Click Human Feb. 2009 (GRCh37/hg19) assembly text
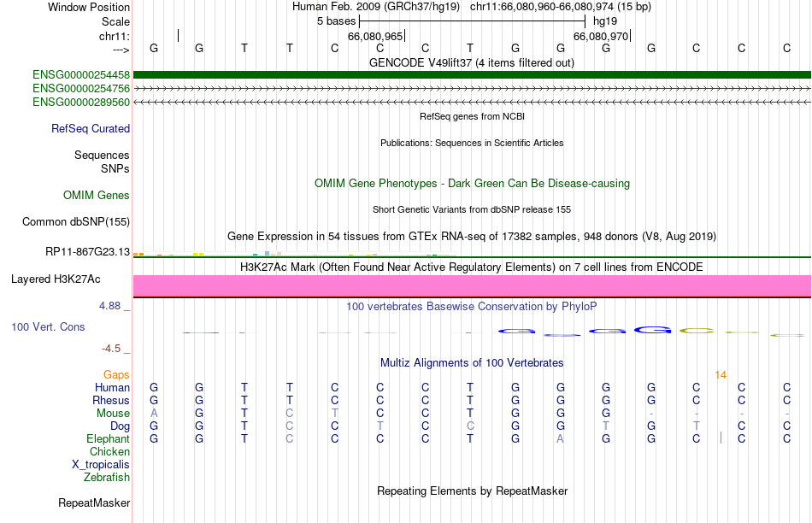 pyautogui.click(x=376, y=7)
